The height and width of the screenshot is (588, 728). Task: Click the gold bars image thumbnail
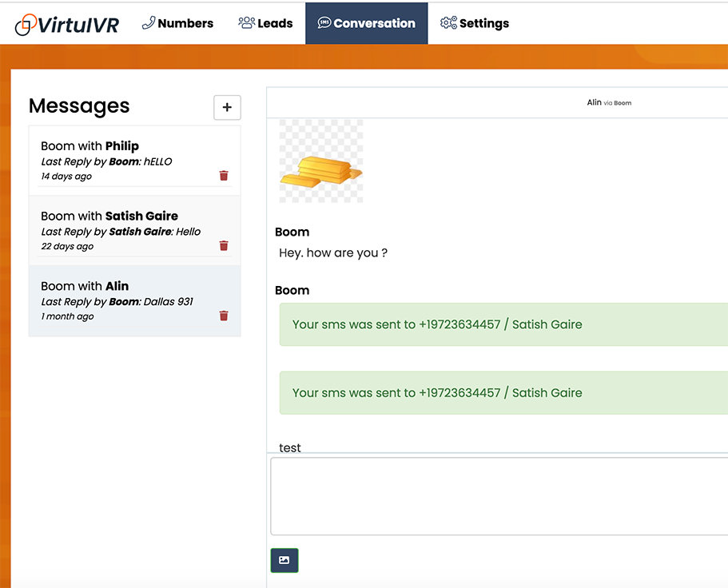[x=320, y=161]
